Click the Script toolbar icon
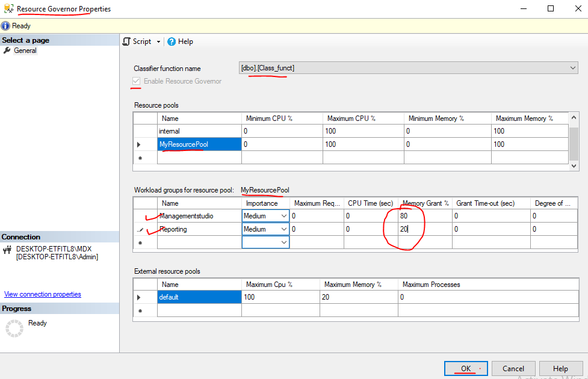The width and height of the screenshot is (588, 379). pos(127,42)
